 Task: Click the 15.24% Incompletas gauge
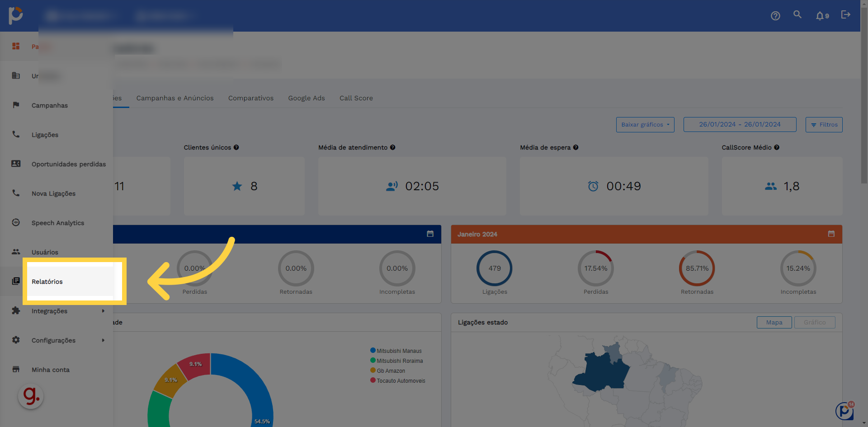click(x=798, y=268)
